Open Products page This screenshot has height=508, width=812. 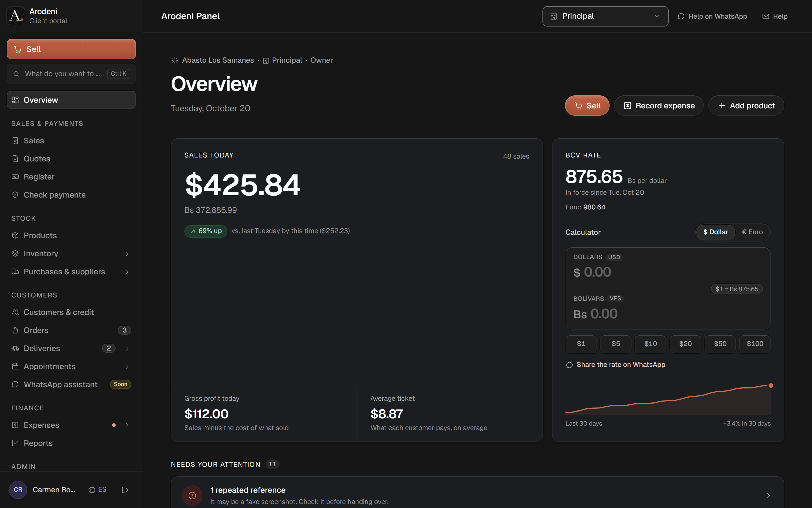click(71, 236)
